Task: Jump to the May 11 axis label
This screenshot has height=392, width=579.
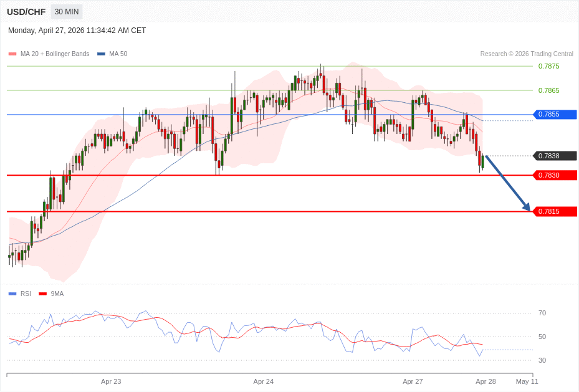Action: click(527, 381)
